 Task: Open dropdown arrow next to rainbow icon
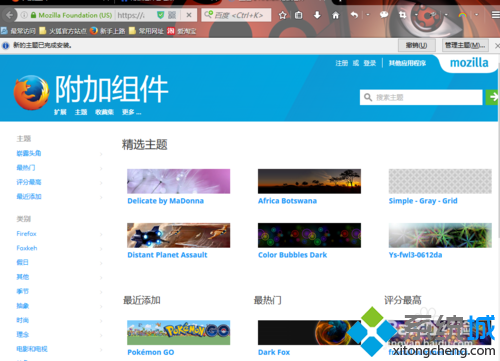477,15
